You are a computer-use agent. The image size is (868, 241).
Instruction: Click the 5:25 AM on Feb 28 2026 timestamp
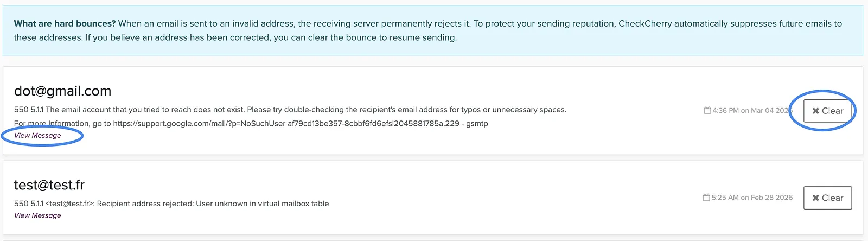pos(752,198)
